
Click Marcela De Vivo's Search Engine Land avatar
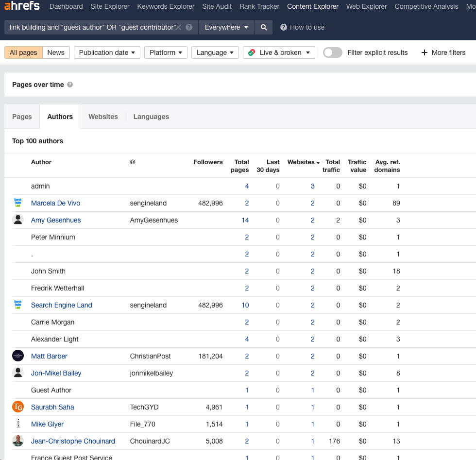click(x=18, y=203)
